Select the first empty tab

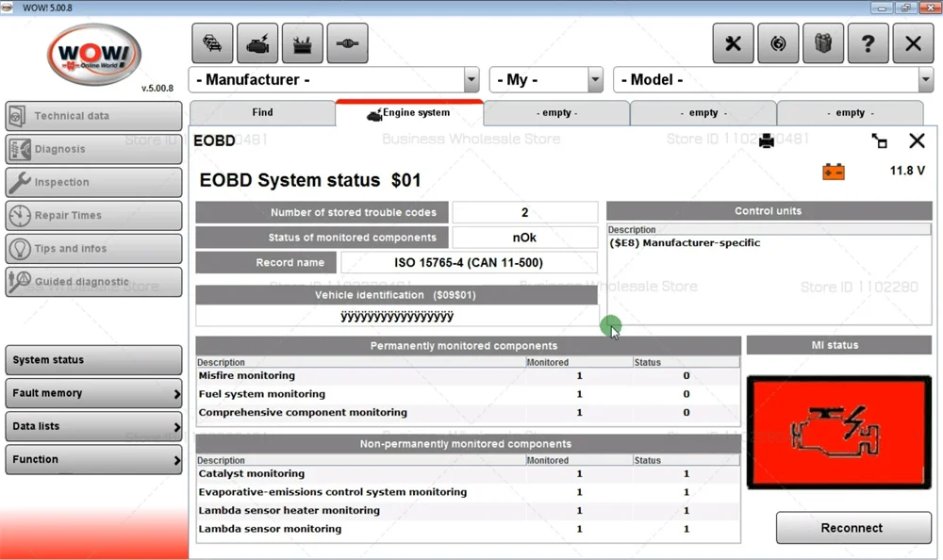pos(556,112)
